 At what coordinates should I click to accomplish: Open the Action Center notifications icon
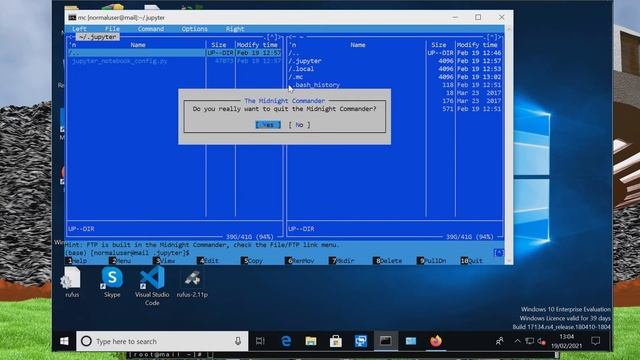tap(596, 341)
